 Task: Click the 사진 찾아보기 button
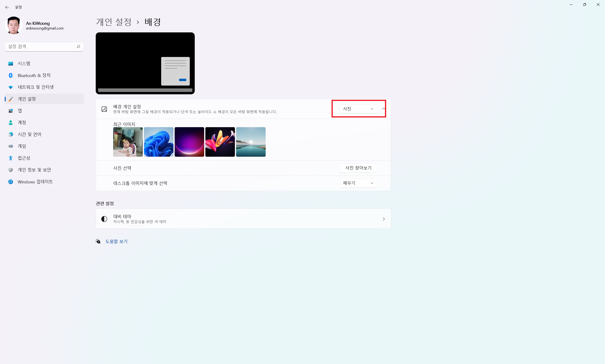[x=358, y=168]
